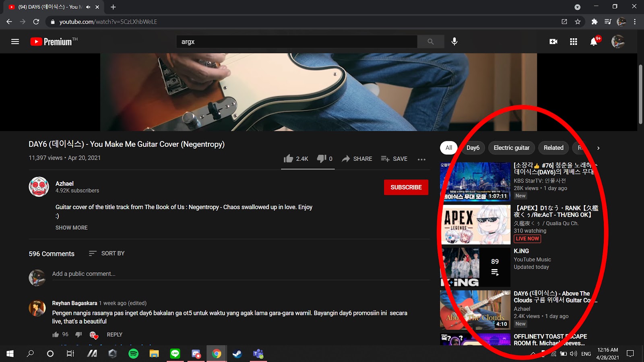Open the YouTube account avatar menu

click(618, 41)
